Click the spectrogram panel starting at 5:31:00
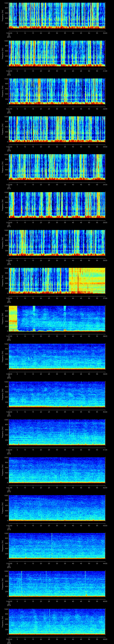Image resolution: width=114 pixels, height=644 pixels. pos(57,91)
